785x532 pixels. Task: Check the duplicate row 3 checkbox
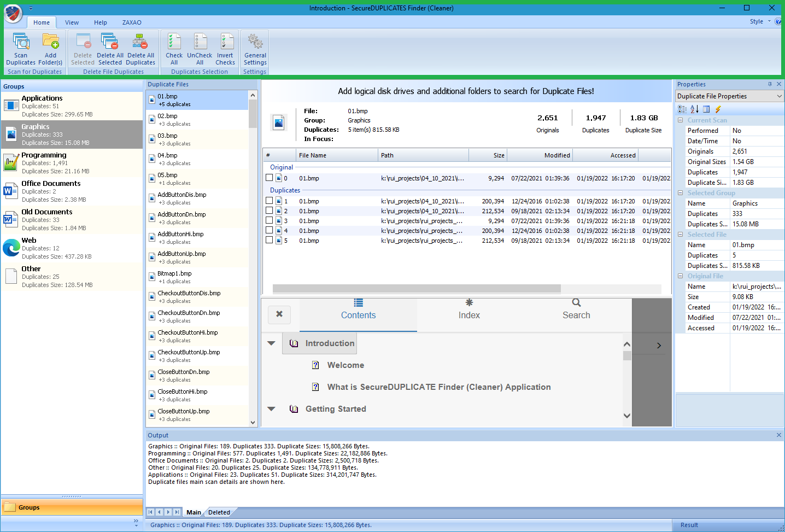point(269,220)
